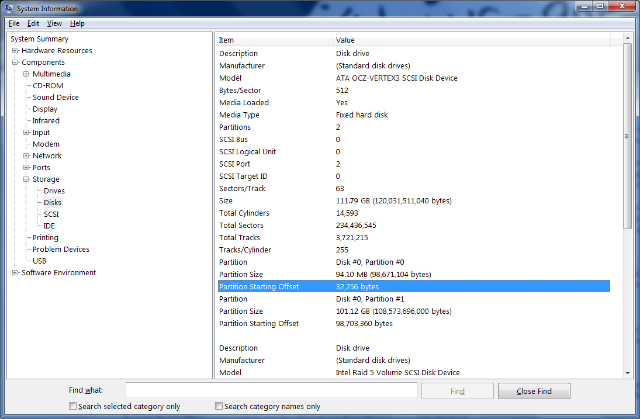
Task: Open the File menu
Action: 14,24
